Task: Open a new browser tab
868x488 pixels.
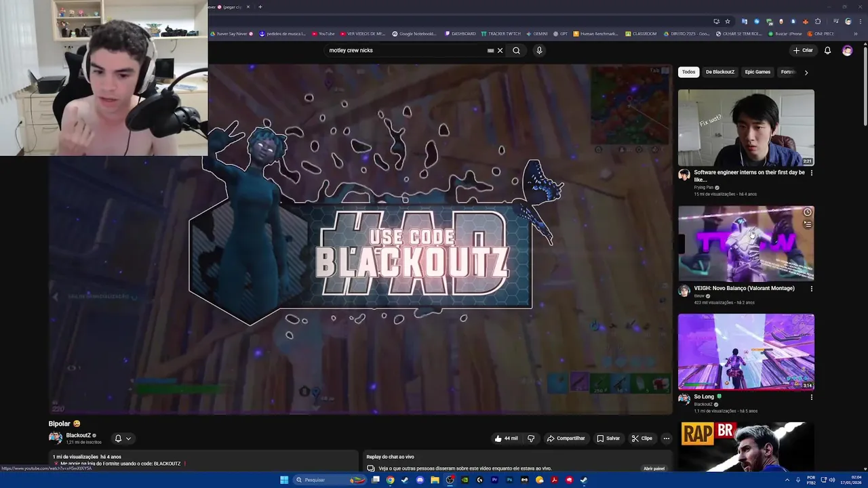Action: click(x=260, y=7)
